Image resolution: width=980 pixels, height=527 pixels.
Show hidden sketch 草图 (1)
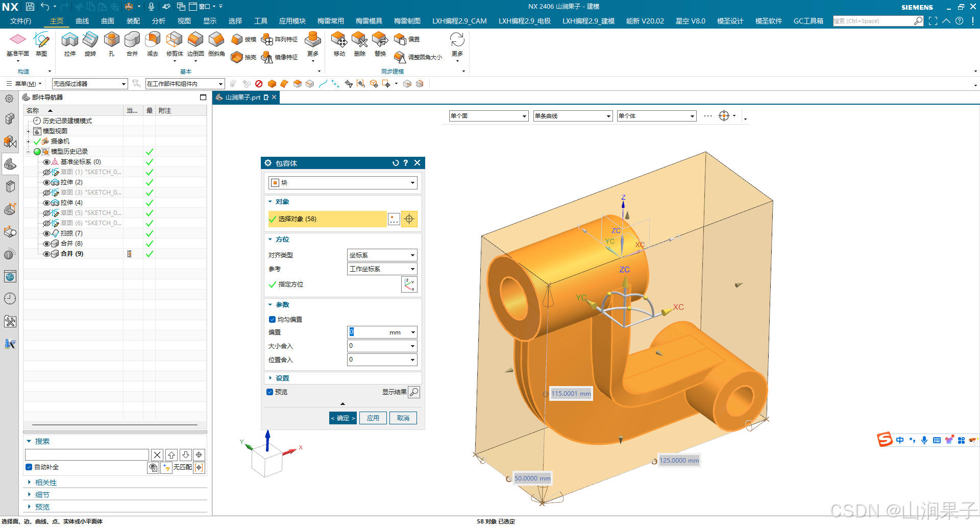[46, 172]
